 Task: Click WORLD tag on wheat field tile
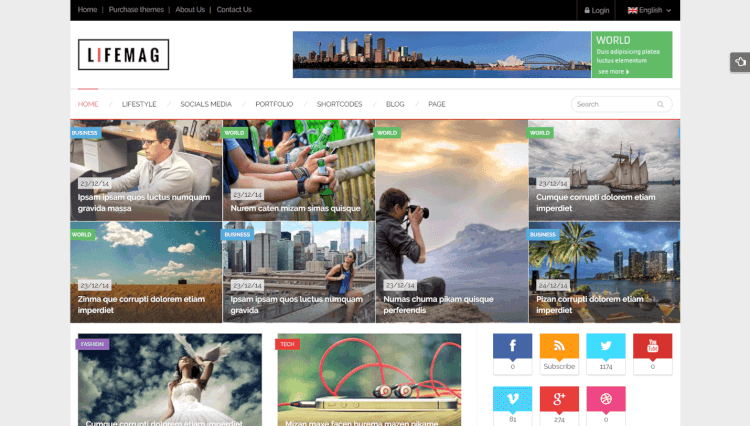coord(82,235)
